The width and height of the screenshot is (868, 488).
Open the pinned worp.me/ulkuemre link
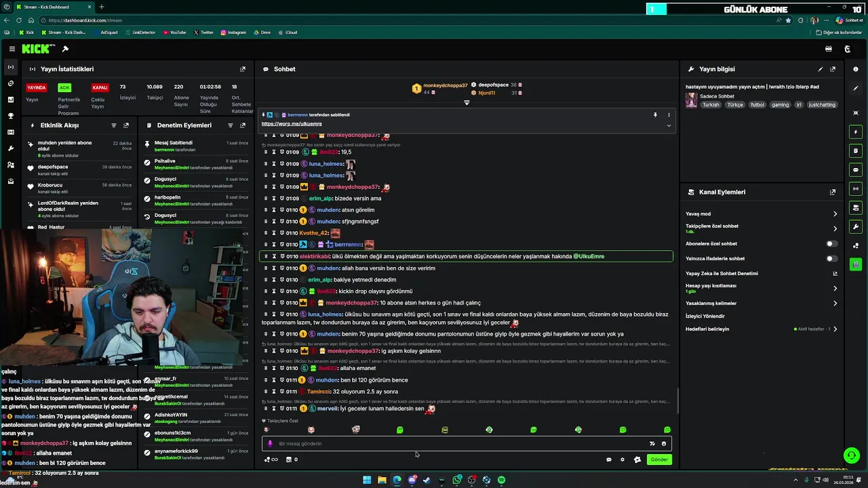pyautogui.click(x=292, y=124)
